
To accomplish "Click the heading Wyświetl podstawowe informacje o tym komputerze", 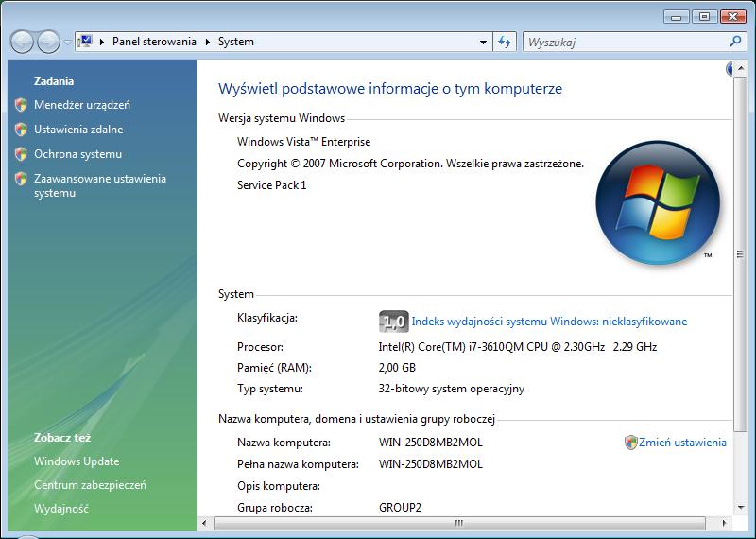I will [390, 89].
